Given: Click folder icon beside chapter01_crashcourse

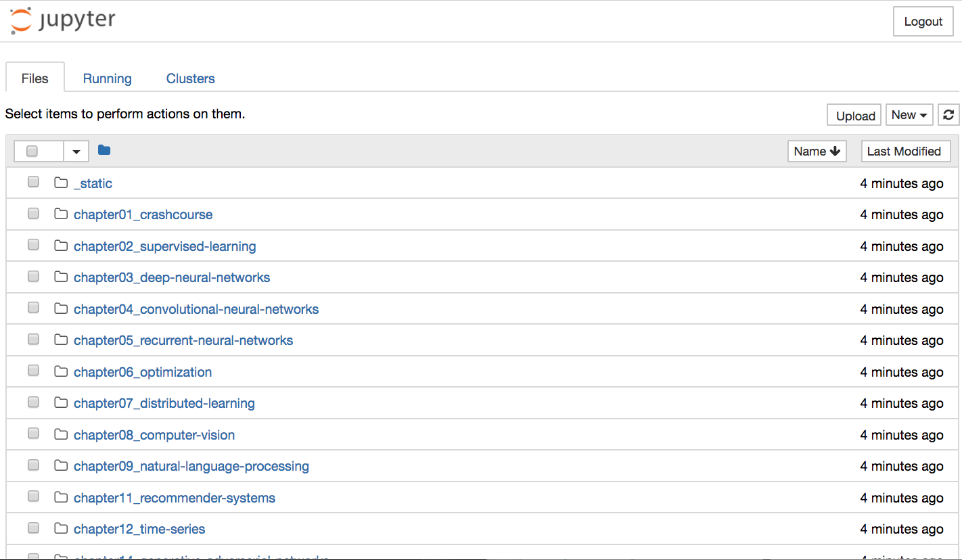Looking at the screenshot, I should [x=61, y=214].
